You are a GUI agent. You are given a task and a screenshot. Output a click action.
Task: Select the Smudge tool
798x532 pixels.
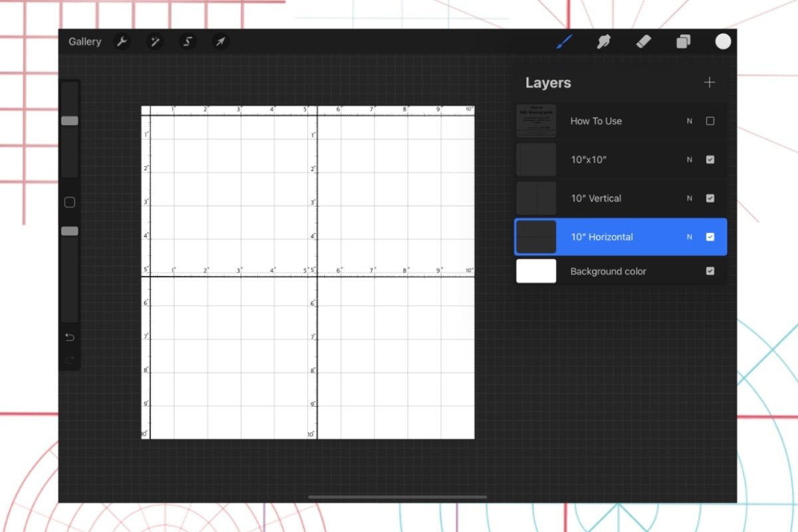[x=604, y=42]
